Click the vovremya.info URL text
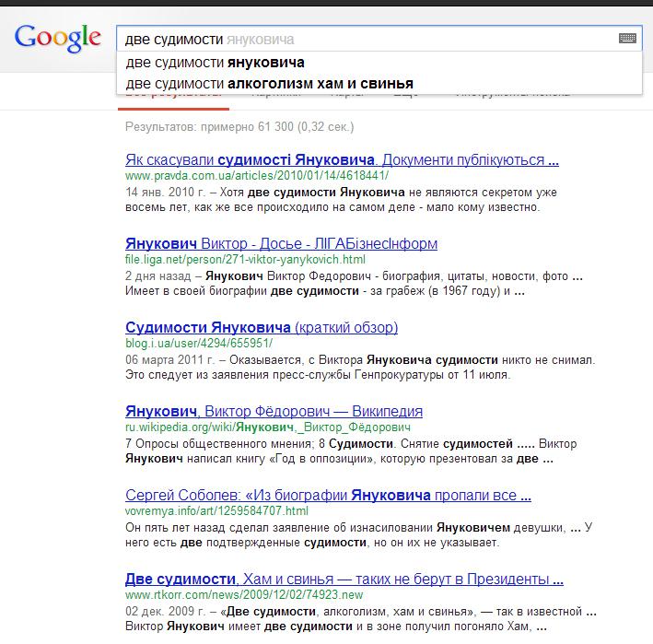Viewport: 653px width, 644px height. [x=216, y=511]
